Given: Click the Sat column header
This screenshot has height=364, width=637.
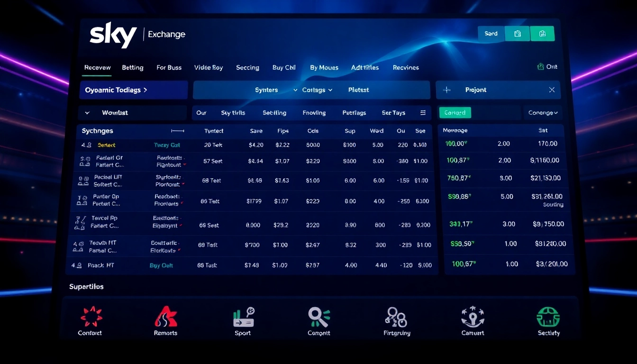Looking at the screenshot, I should pyautogui.click(x=543, y=130).
